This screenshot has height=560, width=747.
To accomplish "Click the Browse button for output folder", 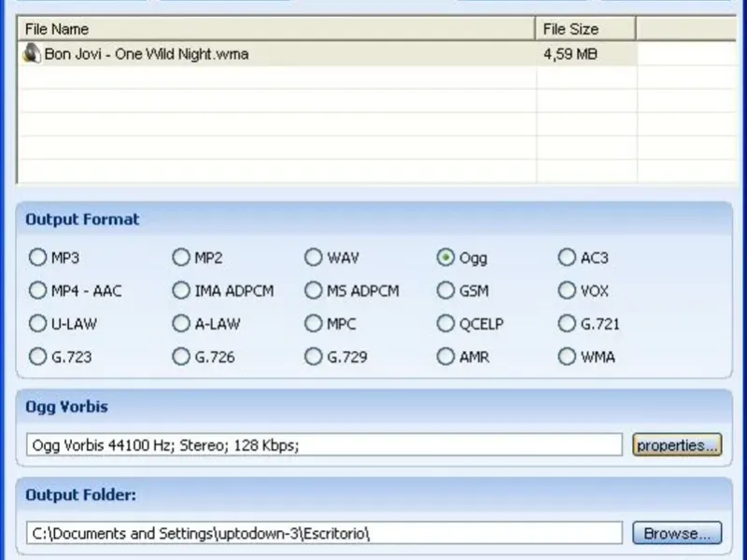I will point(677,533).
